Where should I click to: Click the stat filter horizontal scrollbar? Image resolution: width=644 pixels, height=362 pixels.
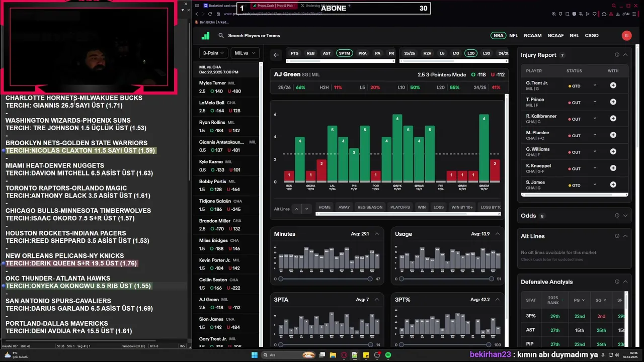coord(340,61)
